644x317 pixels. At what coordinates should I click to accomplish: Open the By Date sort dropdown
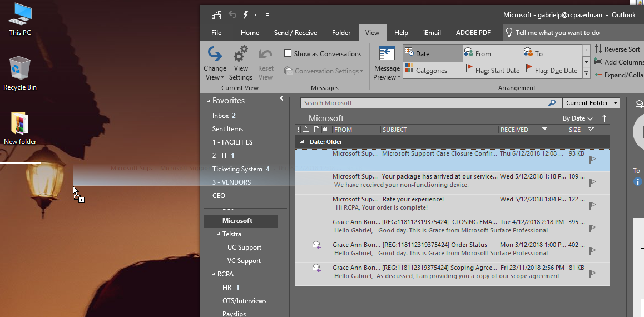(577, 118)
